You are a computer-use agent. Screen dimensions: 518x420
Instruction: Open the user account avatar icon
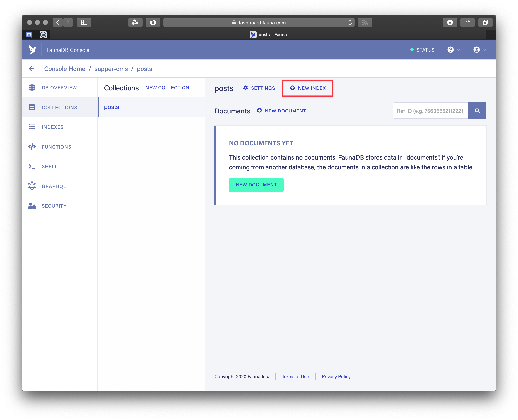pos(476,50)
